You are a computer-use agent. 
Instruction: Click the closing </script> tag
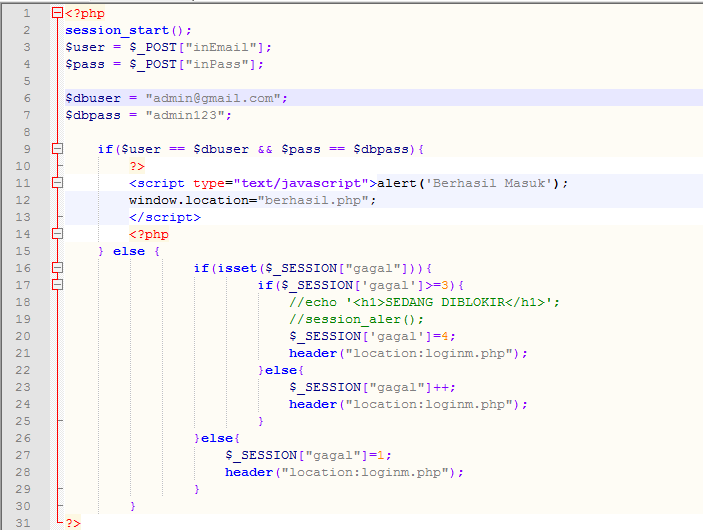pyautogui.click(x=165, y=217)
